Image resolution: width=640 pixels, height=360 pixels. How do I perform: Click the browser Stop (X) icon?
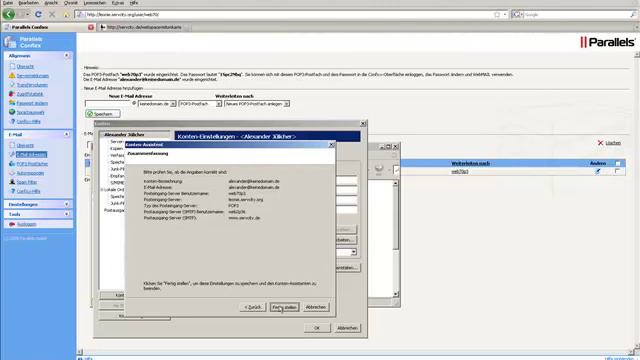pyautogui.click(x=52, y=14)
